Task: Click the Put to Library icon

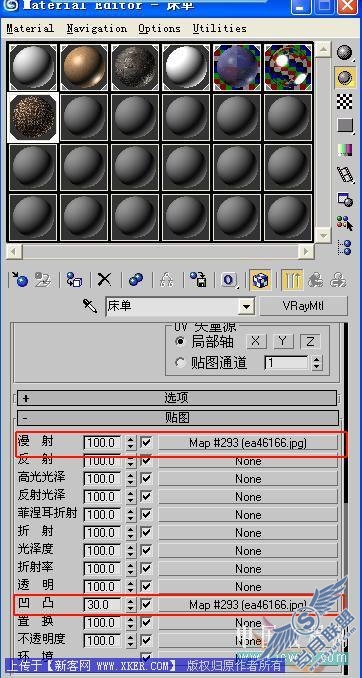Action: (198, 280)
